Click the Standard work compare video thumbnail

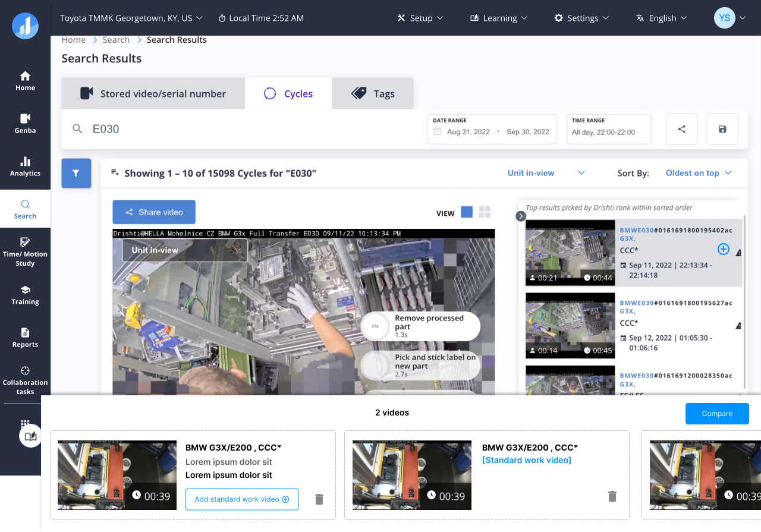[412, 475]
